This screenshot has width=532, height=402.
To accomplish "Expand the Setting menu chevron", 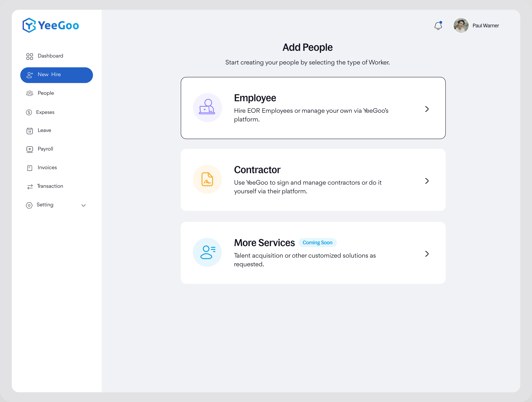I will 84,205.
